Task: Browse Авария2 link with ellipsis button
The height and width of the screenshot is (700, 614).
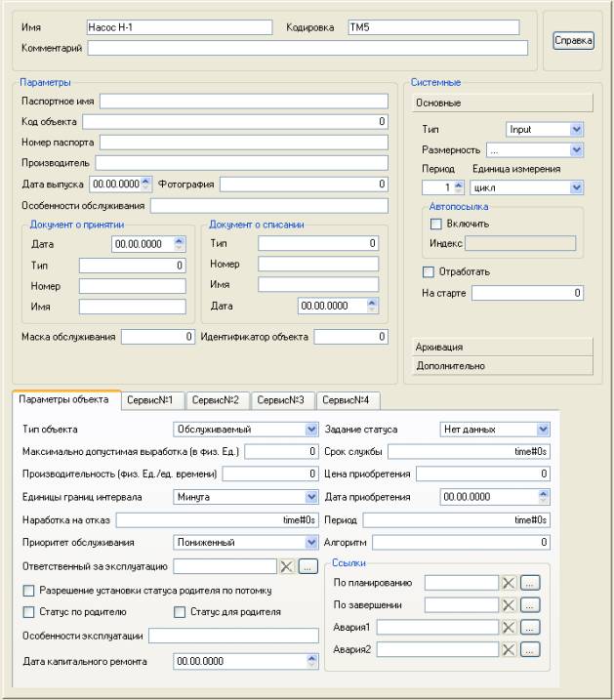Action: pyautogui.click(x=530, y=649)
